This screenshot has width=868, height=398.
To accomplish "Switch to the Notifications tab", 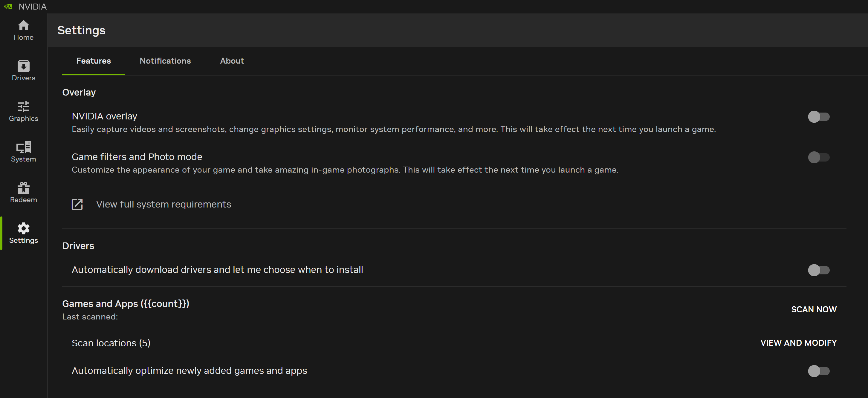I will click(x=165, y=61).
